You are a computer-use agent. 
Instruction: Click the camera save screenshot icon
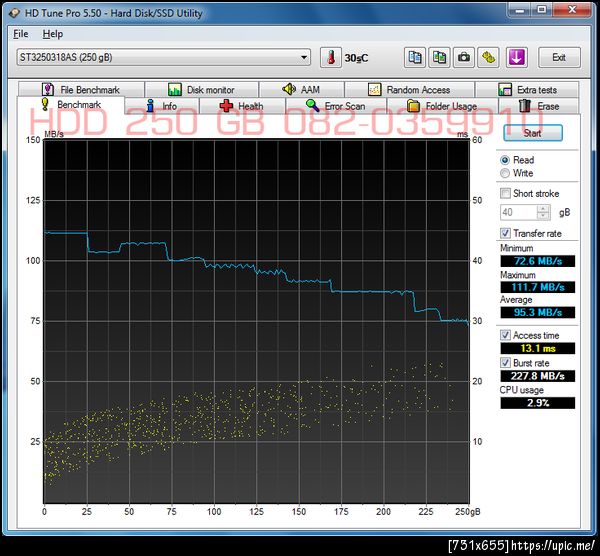(464, 57)
